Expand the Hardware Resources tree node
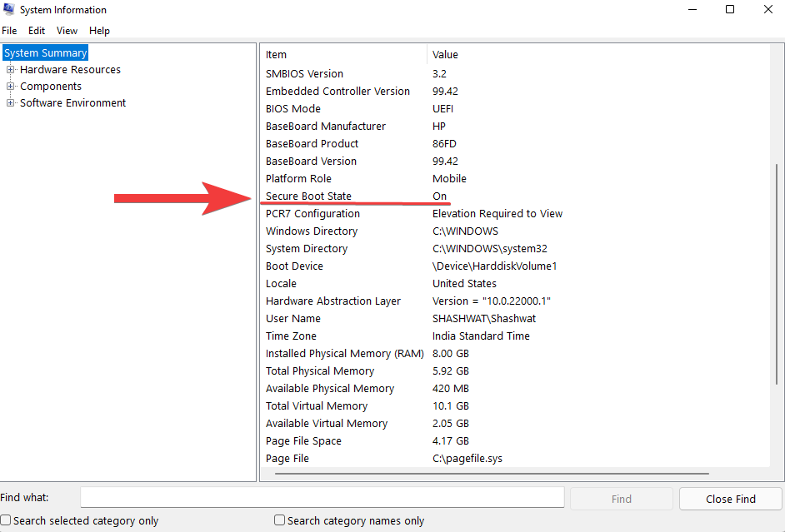 [x=11, y=70]
